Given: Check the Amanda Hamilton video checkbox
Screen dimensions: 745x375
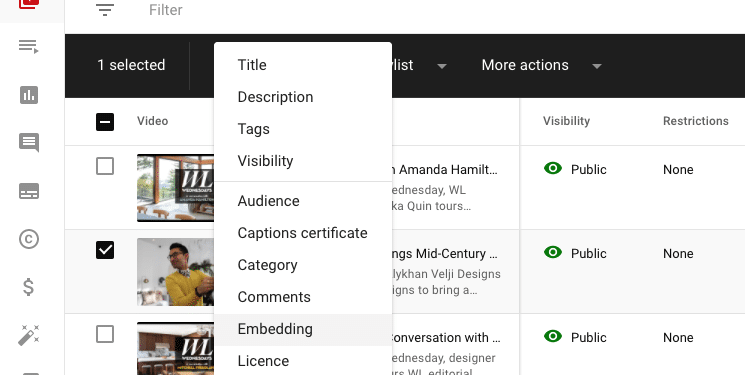Looking at the screenshot, I should (105, 166).
